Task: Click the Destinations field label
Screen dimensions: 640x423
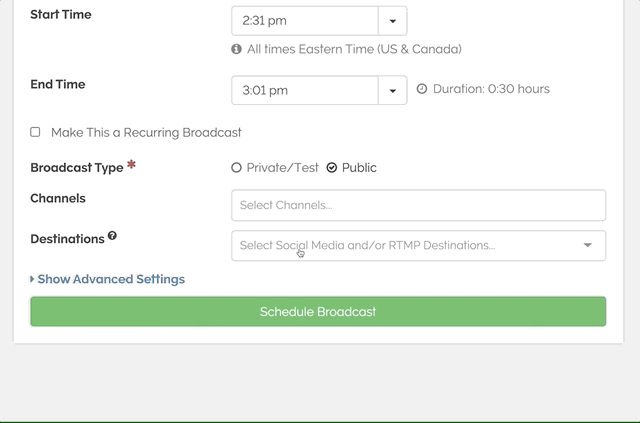Action: click(67, 239)
